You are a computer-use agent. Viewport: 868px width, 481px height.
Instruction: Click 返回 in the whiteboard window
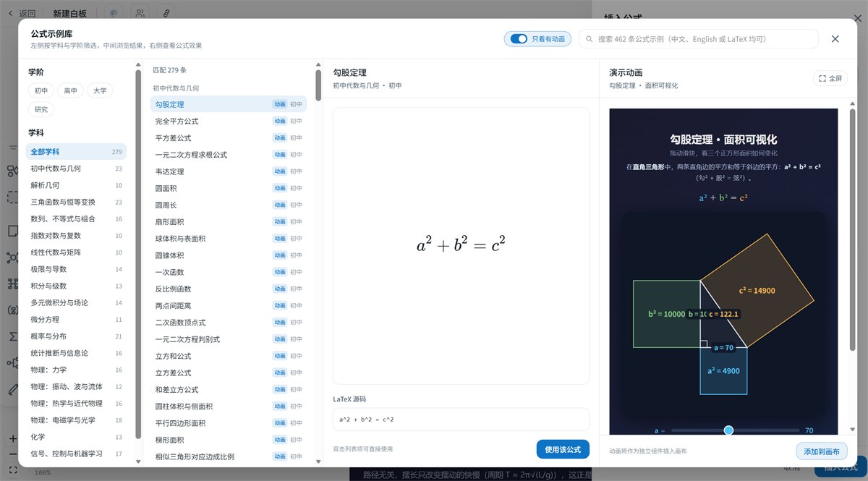tap(22, 13)
